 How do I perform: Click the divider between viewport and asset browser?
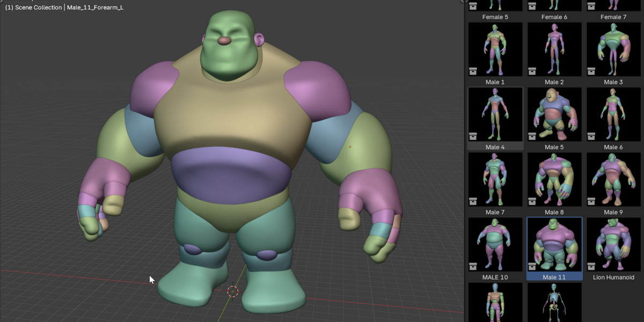[464, 161]
